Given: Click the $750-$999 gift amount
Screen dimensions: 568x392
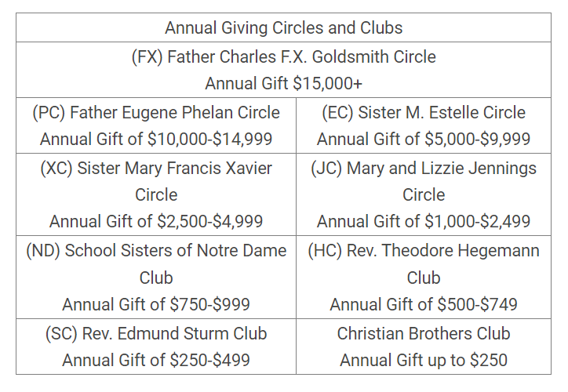Looking at the screenshot, I should tap(209, 304).
